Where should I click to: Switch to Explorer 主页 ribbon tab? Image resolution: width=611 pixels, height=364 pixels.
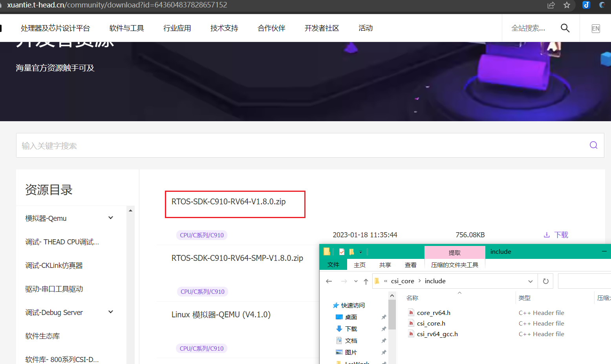coord(360,265)
